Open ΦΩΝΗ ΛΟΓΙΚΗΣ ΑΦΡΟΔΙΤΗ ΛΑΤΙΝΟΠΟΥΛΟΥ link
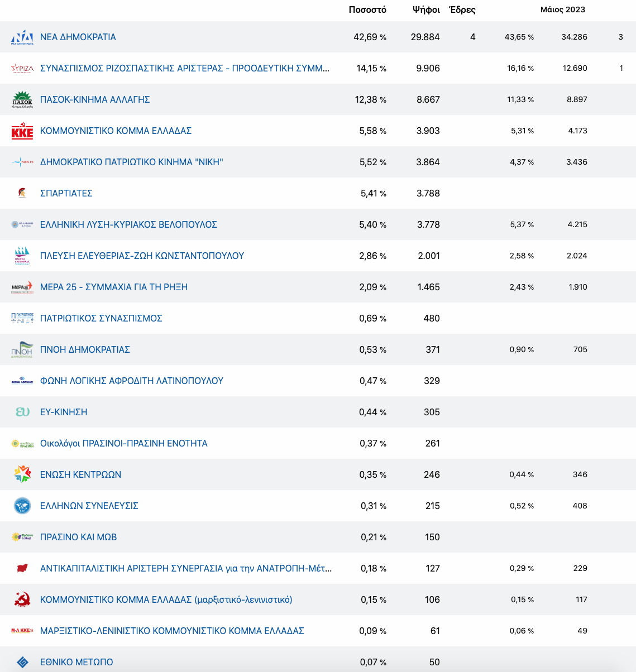Screen dimensions: 636x672 tap(132, 381)
